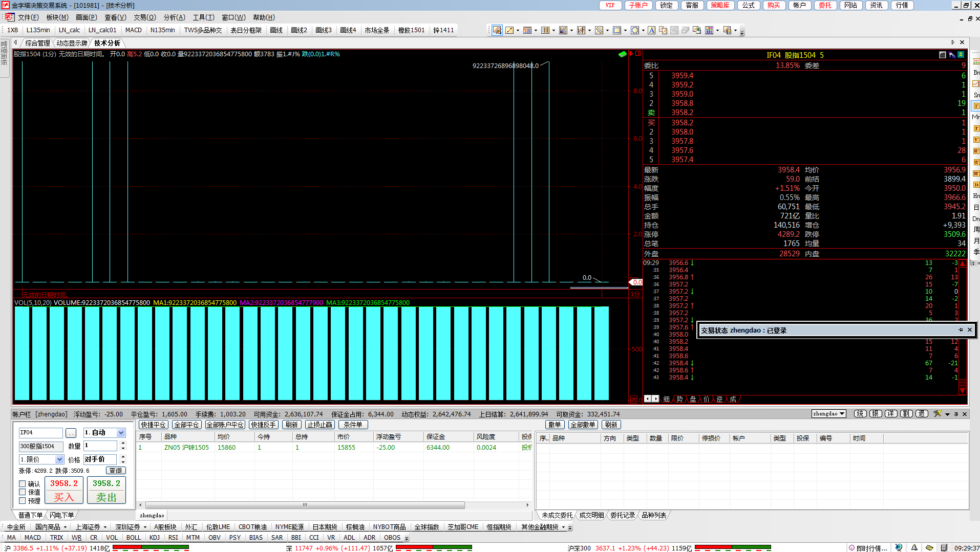
Task: Open account panel settings tools icon
Action: click(937, 414)
